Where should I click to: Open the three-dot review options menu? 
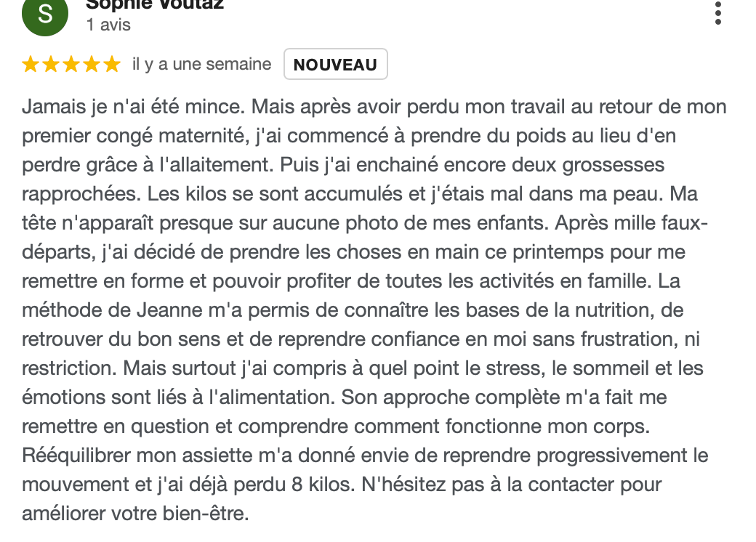point(718,13)
